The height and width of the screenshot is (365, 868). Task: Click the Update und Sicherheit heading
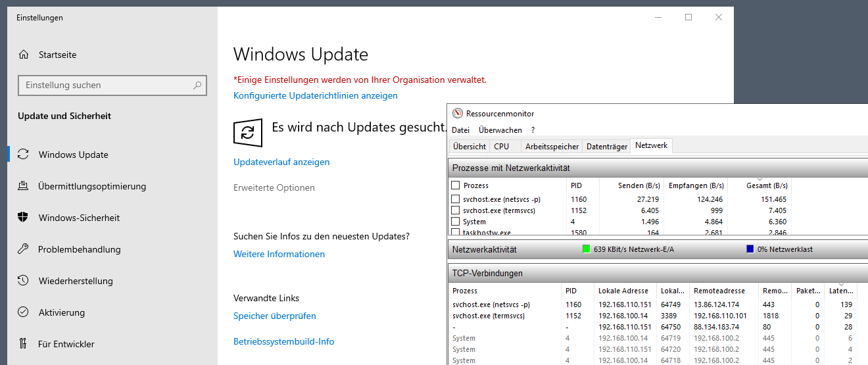click(x=64, y=116)
